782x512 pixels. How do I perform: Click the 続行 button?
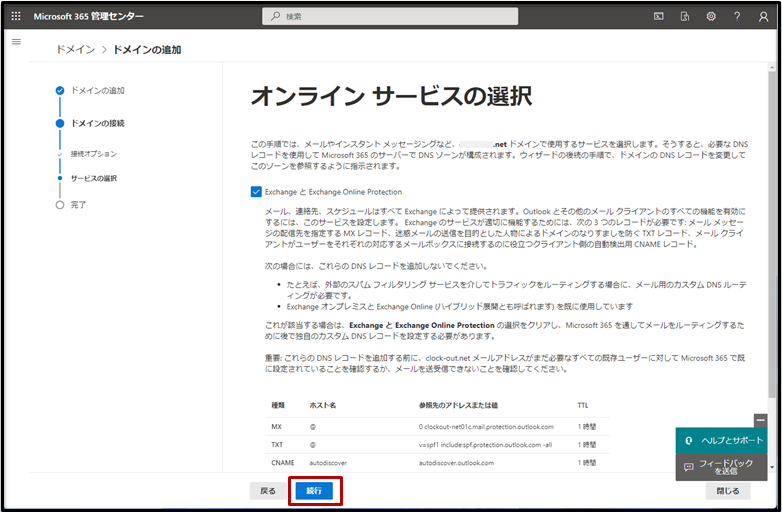click(314, 491)
